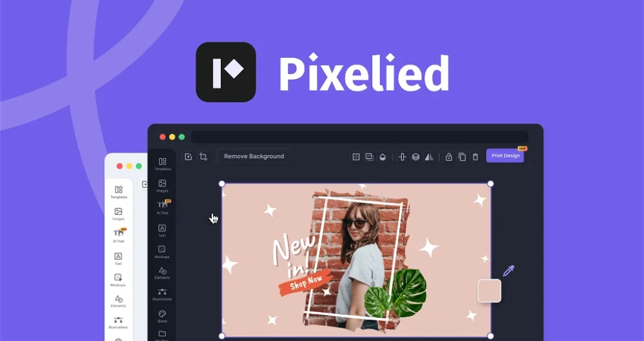This screenshot has width=644, height=341.
Task: Click the overlapping squares icon
Action: click(369, 157)
